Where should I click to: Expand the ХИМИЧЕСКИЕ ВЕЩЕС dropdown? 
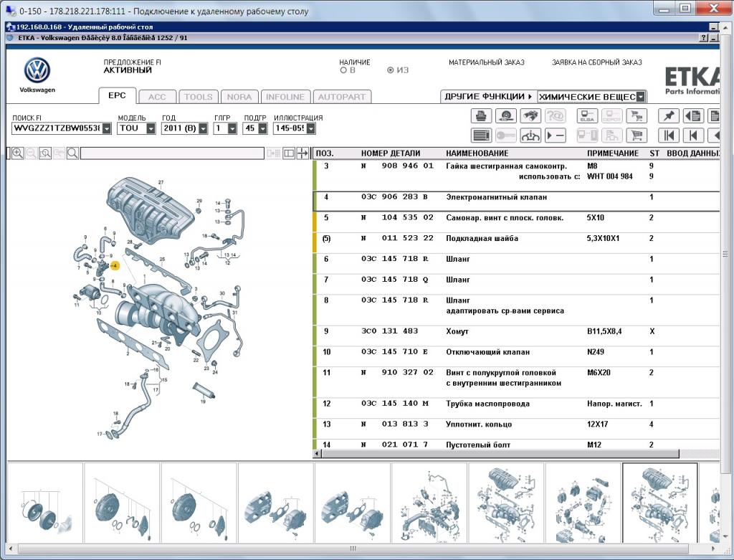[x=640, y=97]
